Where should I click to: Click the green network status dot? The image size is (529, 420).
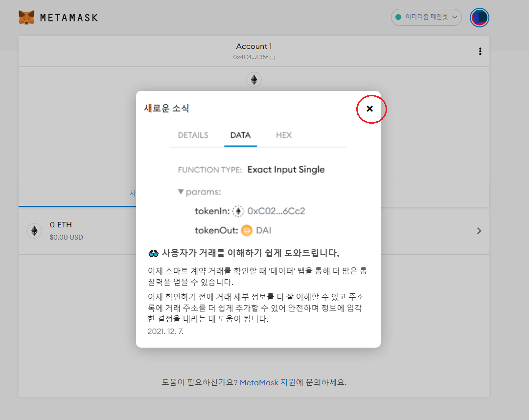[398, 17]
